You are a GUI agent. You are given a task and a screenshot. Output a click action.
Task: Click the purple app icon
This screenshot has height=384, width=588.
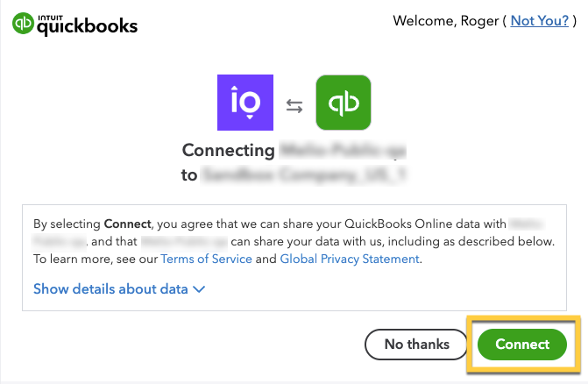pyautogui.click(x=245, y=103)
